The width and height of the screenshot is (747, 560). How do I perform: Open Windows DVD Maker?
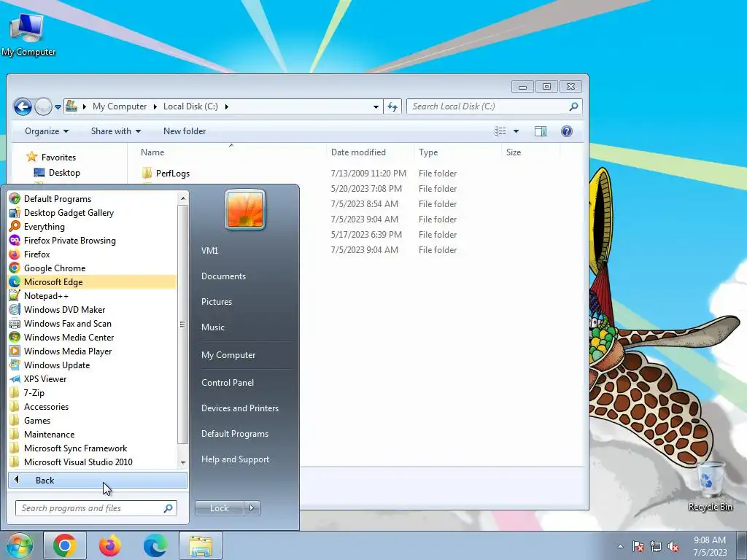[x=93, y=309]
